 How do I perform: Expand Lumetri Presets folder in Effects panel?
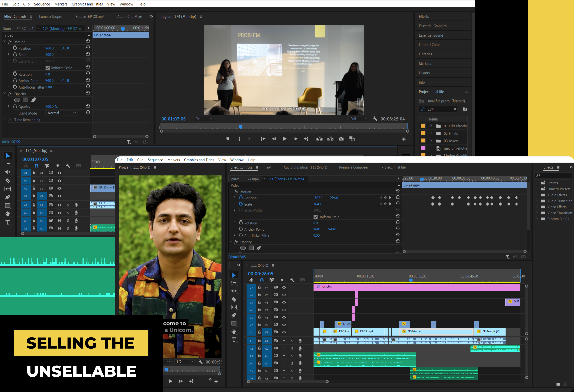[537, 189]
